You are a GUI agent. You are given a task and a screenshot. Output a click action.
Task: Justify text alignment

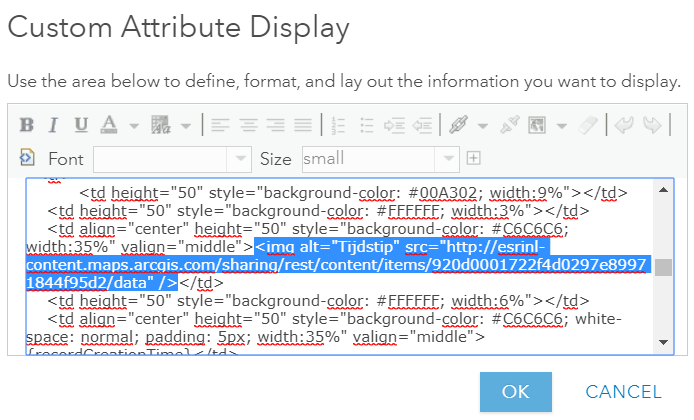point(303,125)
